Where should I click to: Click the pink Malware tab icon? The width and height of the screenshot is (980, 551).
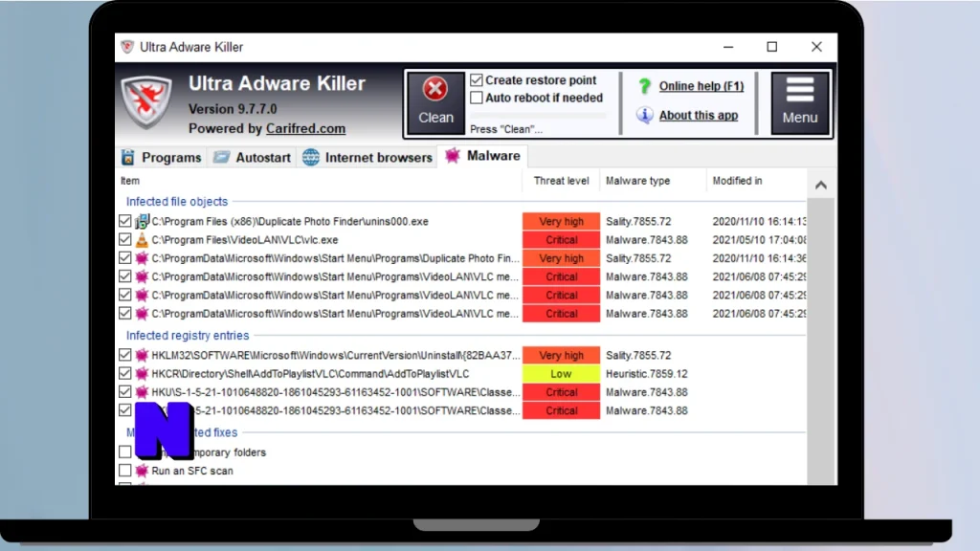point(453,156)
